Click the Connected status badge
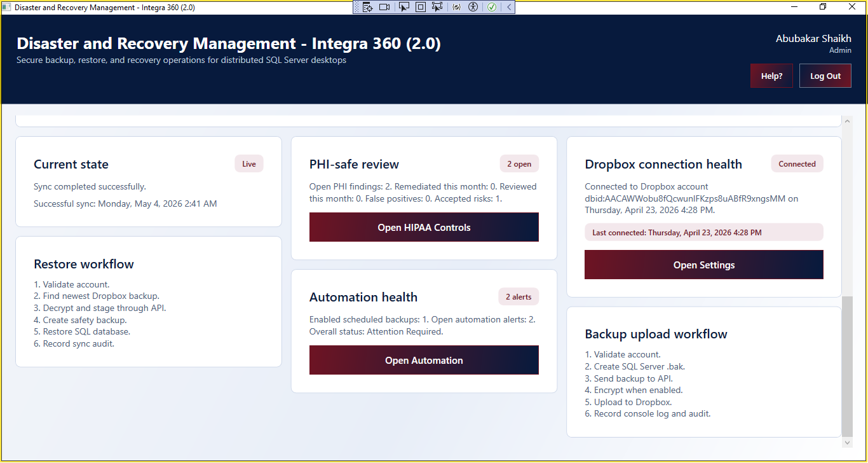868x463 pixels. [x=797, y=164]
